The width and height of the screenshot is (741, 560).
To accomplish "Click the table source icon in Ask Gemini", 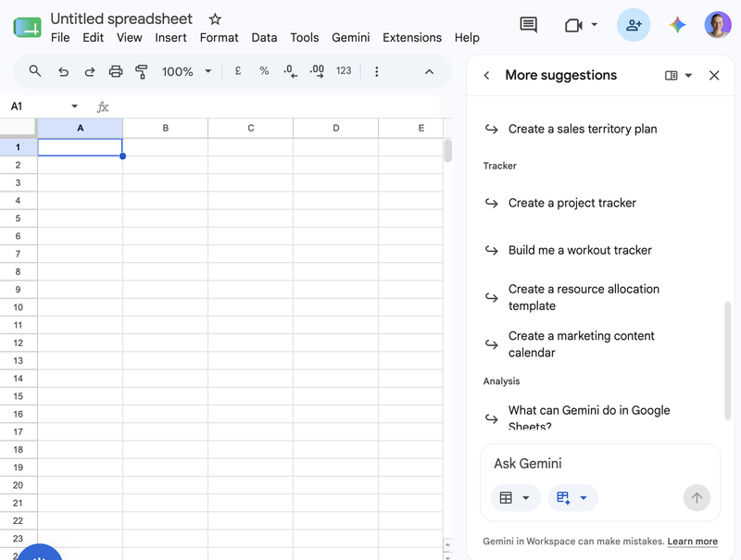I will (506, 498).
